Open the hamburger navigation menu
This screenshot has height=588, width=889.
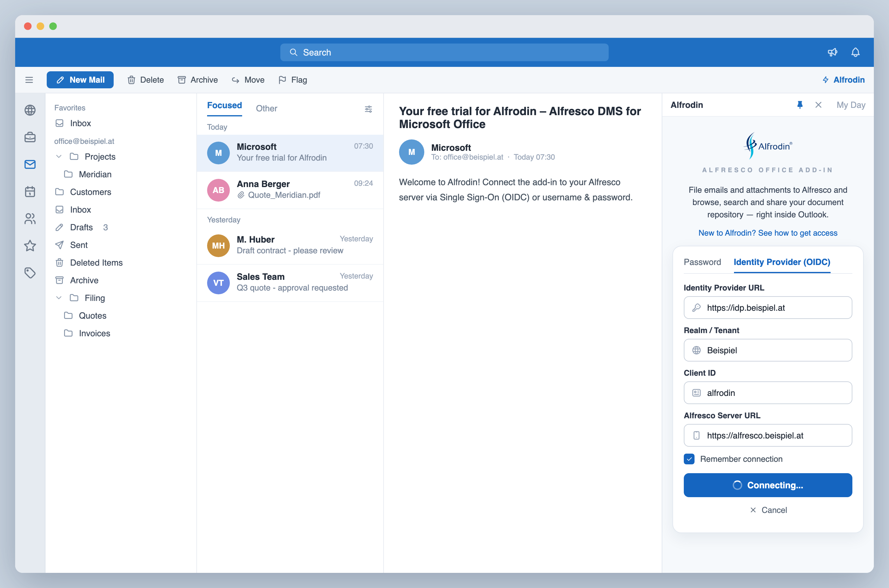(29, 80)
